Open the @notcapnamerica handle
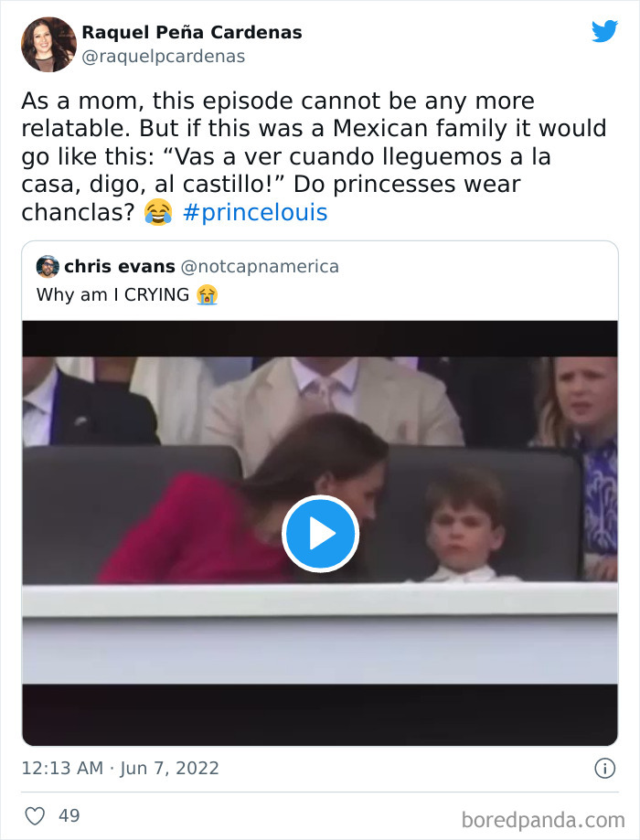This screenshot has width=640, height=840. (x=260, y=267)
